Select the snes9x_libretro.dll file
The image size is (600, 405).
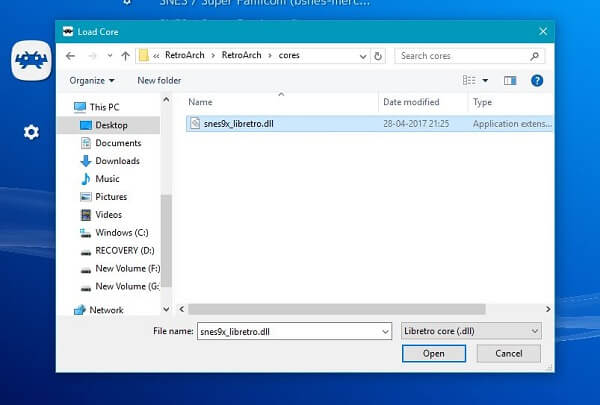click(x=369, y=124)
